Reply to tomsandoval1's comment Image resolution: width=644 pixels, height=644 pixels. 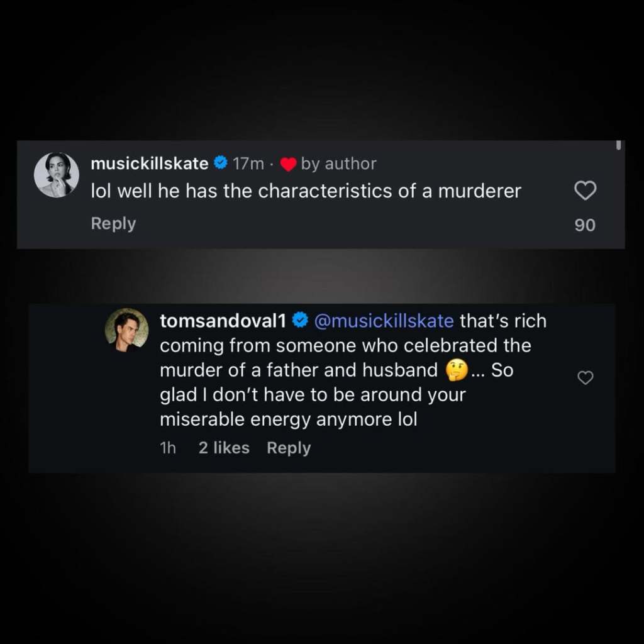click(x=288, y=448)
